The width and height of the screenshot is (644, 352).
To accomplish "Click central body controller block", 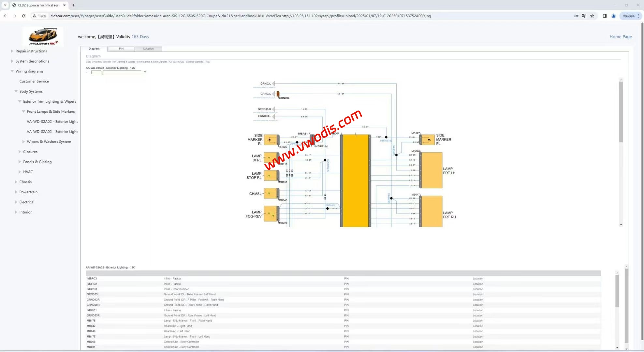I will tap(356, 181).
